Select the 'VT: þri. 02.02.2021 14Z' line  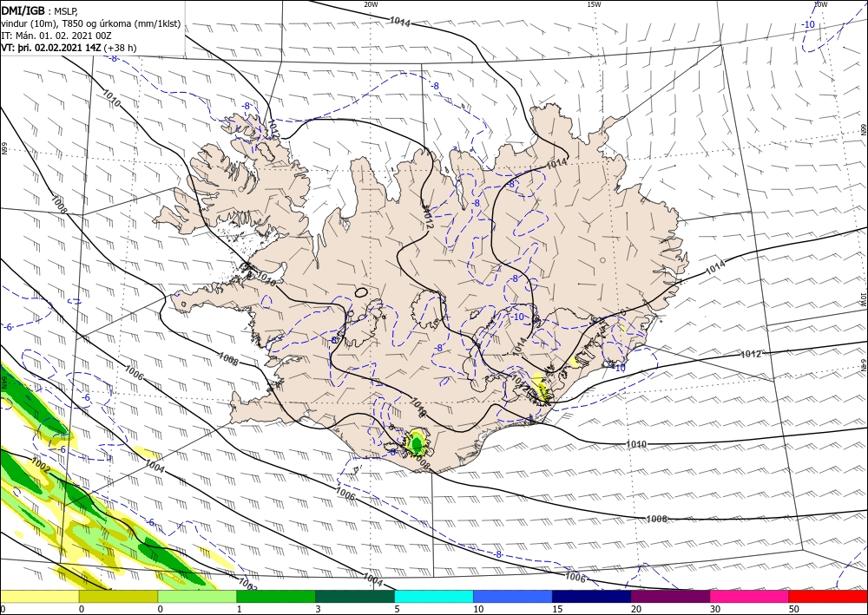point(51,48)
